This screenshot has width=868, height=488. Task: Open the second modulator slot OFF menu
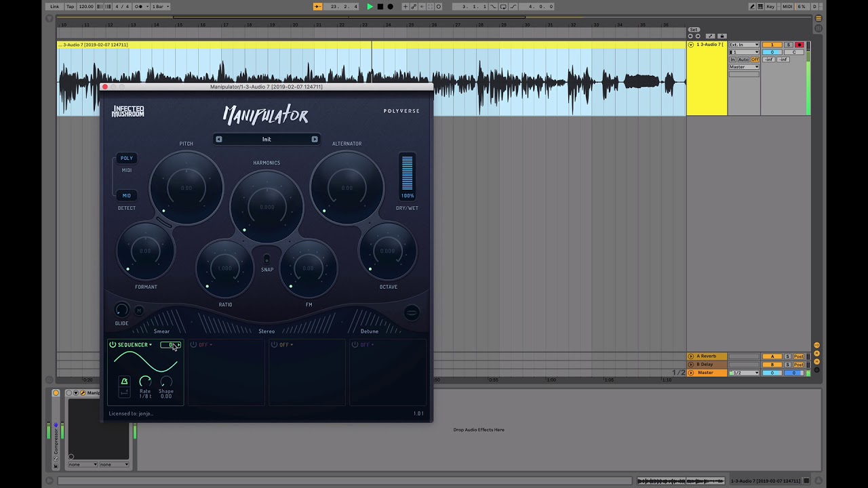[205, 345]
